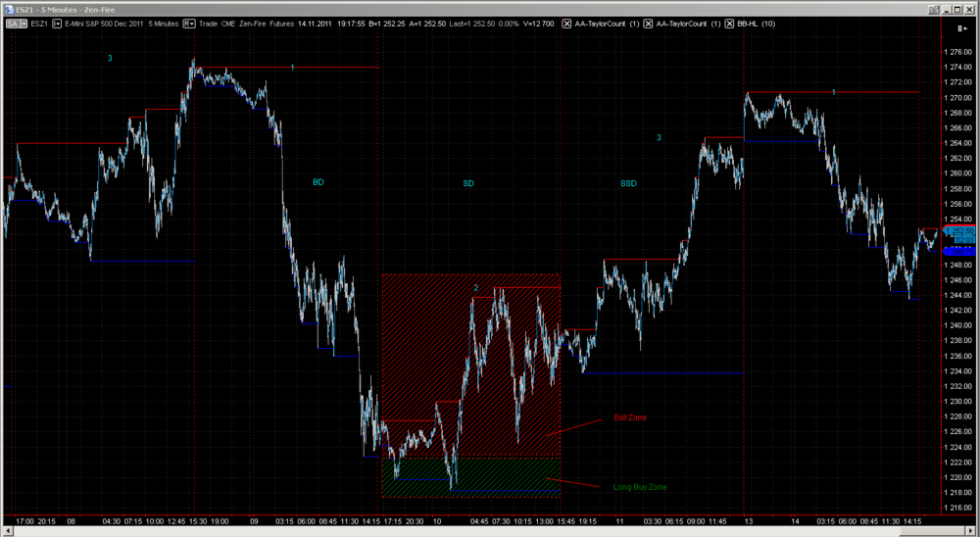Click the detach window icon in title bar

click(x=933, y=10)
